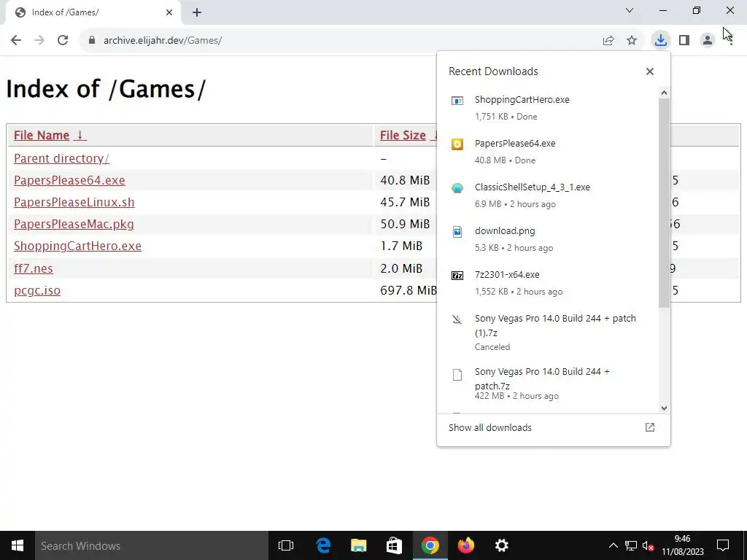
Task: Click the archive.elijahr.dev/Games/ address bar
Action: click(163, 41)
